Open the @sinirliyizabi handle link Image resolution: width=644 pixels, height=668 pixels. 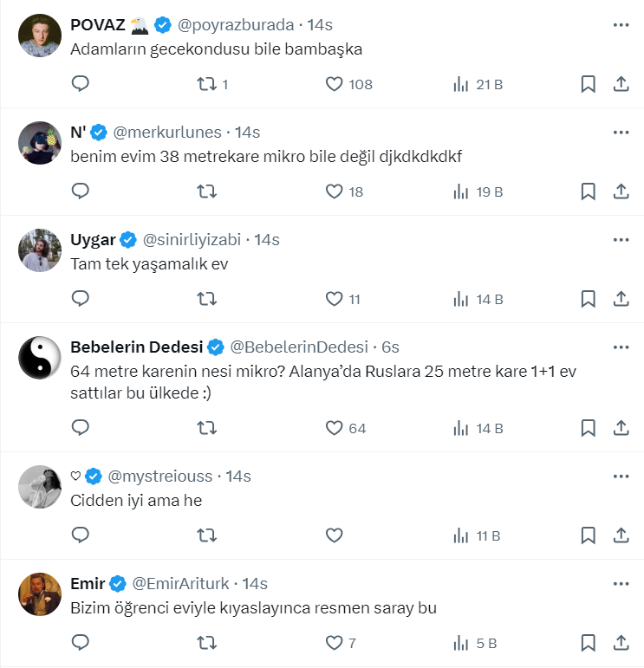point(192,239)
